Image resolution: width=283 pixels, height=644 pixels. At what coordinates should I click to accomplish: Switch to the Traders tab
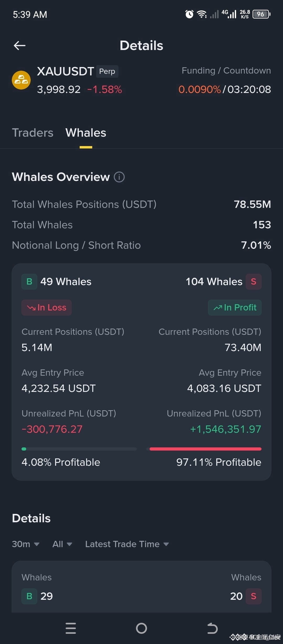[x=33, y=133]
